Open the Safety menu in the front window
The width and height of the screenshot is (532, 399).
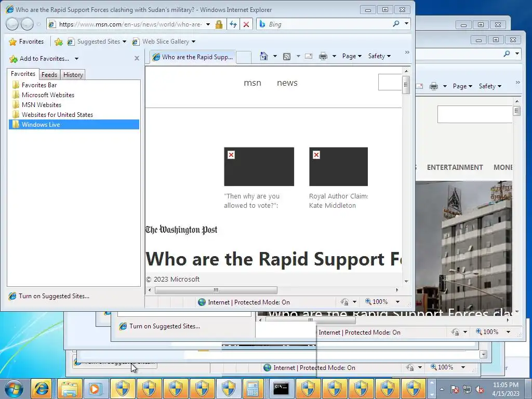pos(379,56)
